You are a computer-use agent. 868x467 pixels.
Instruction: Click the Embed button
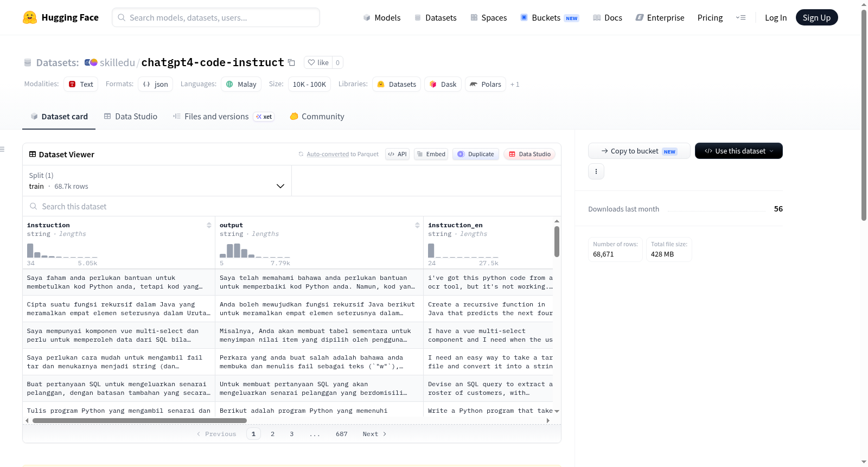[x=431, y=154]
